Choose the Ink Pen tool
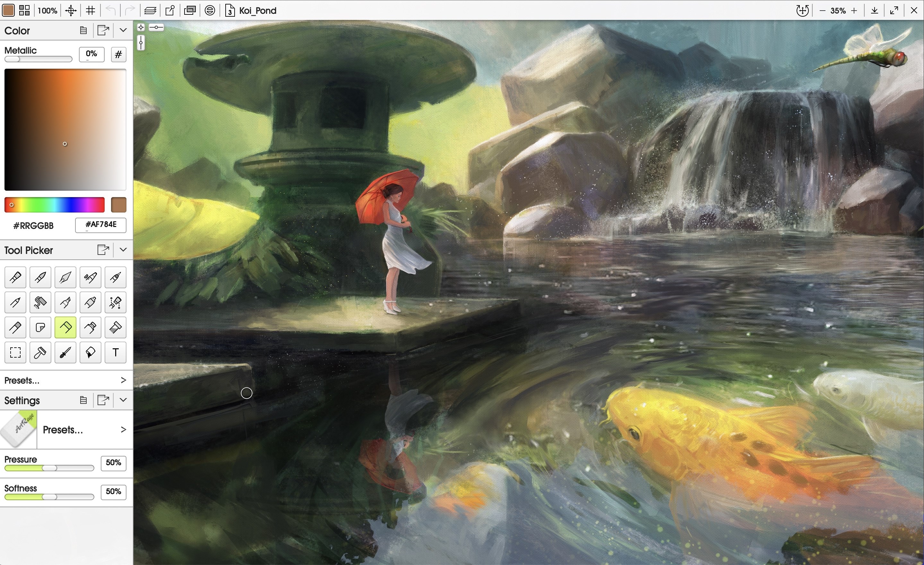 point(65,277)
